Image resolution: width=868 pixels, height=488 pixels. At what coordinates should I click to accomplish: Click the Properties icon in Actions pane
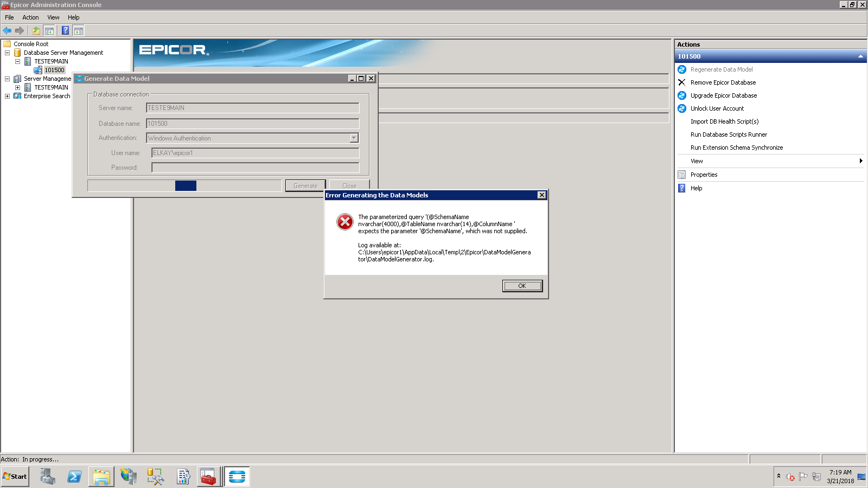(682, 175)
